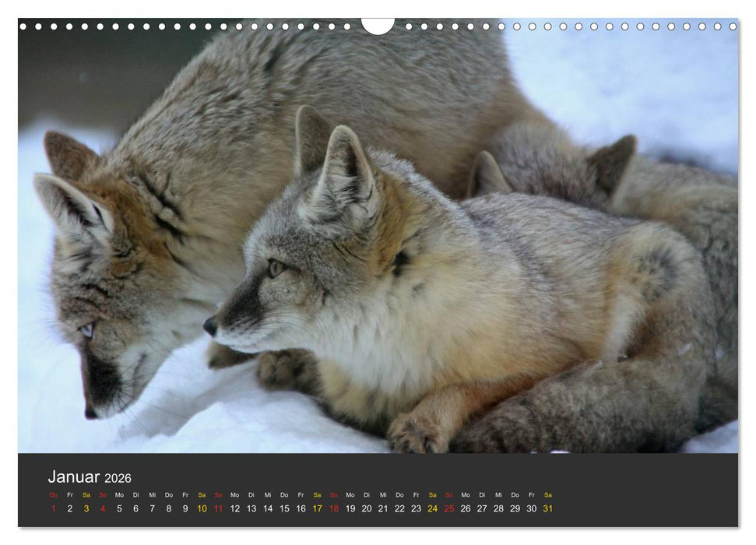The height and width of the screenshot is (545, 756).
Task: Select the So weekday label
Action: pyautogui.click(x=104, y=494)
